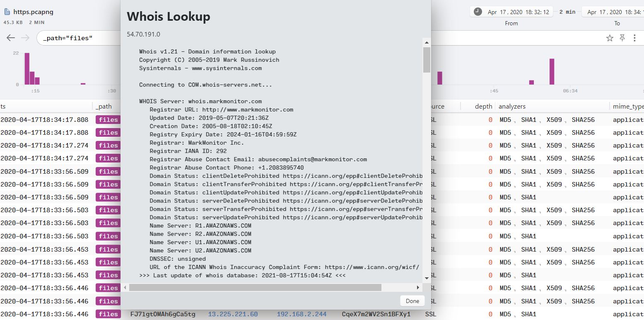Click the ICANN wicf complaint form URL
Image resolution: width=644 pixels, height=320 pixels.
[372, 267]
